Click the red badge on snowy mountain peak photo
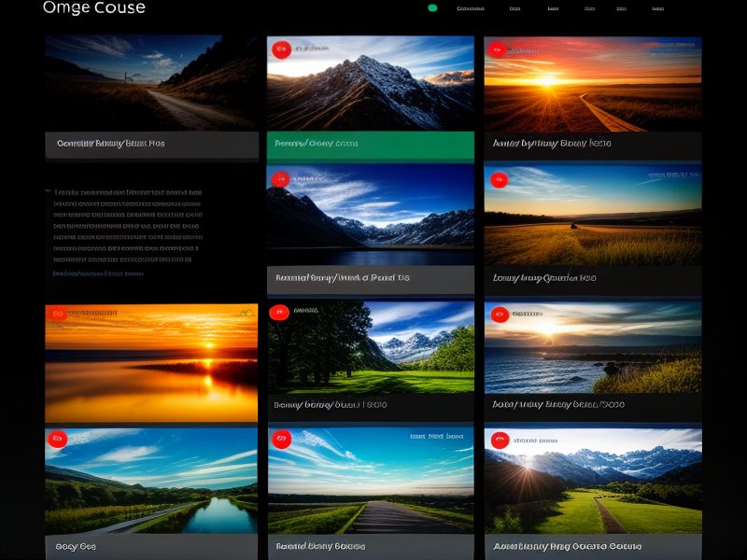 (x=279, y=50)
